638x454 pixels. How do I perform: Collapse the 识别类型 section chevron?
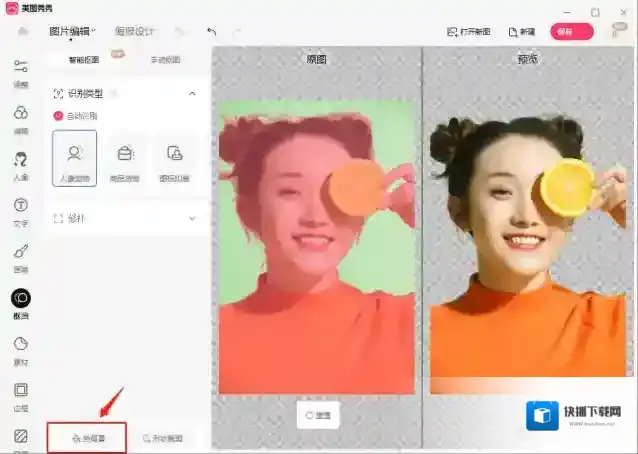pos(192,93)
